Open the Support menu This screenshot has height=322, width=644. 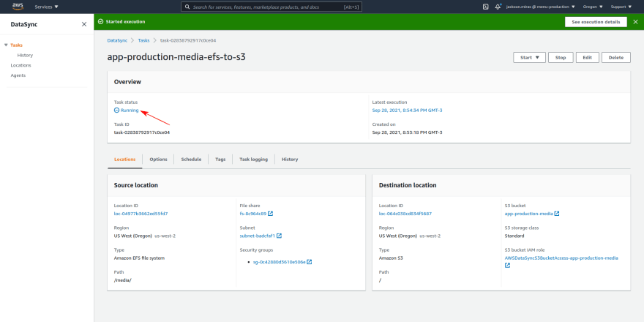(x=621, y=7)
